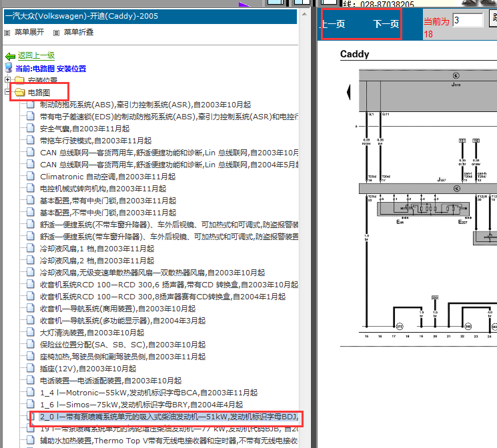Click document icon beside 电控机械式转向机构
497x448 pixels.
pos(31,188)
